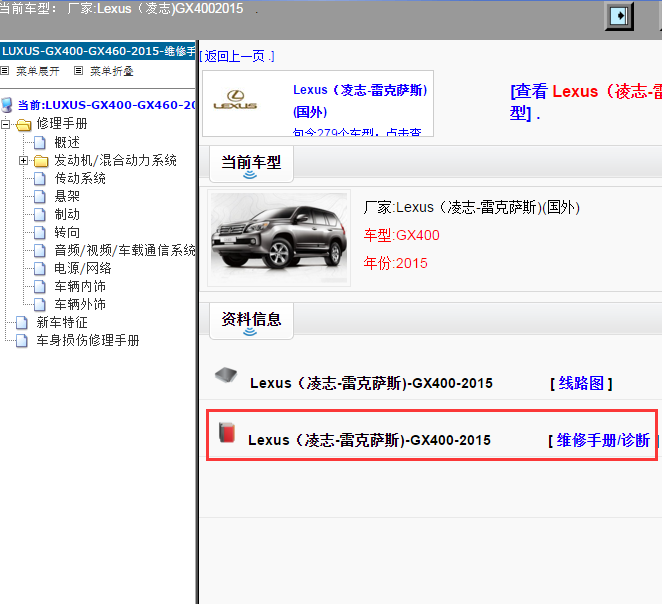Collapse the 修理手册 tree node
Image resolution: width=662 pixels, height=604 pixels.
point(5,125)
